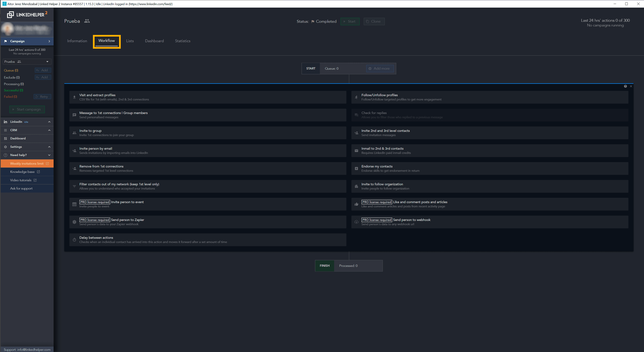Go to the Dashboard tab
Image resolution: width=644 pixels, height=352 pixels.
point(154,41)
